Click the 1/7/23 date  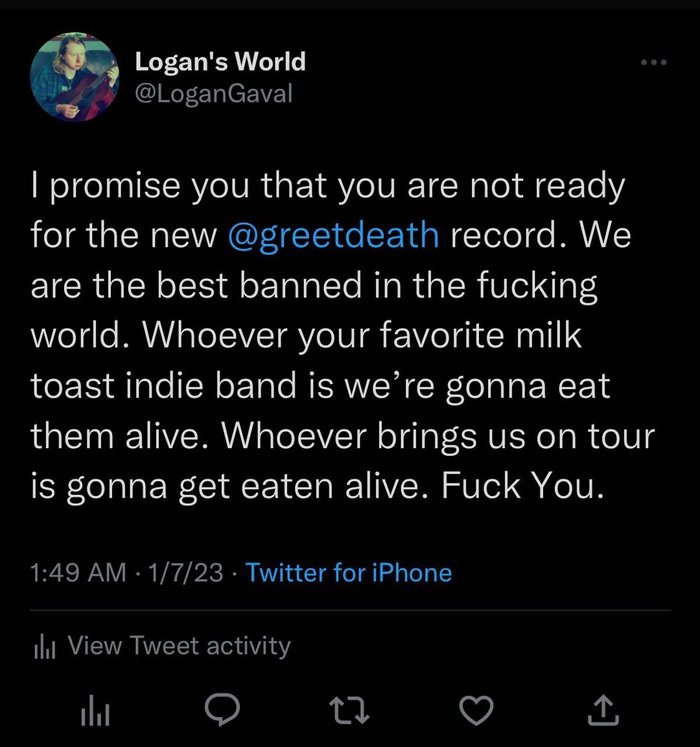185,573
